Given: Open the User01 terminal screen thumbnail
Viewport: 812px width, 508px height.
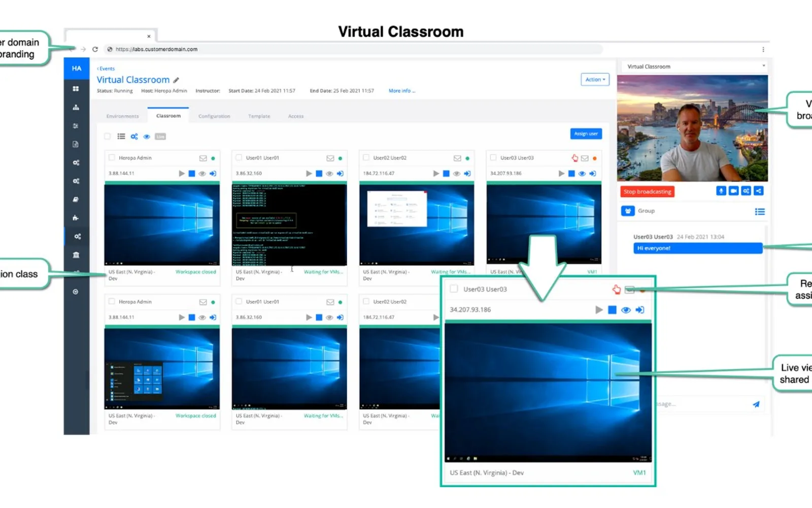Looking at the screenshot, I should [289, 225].
